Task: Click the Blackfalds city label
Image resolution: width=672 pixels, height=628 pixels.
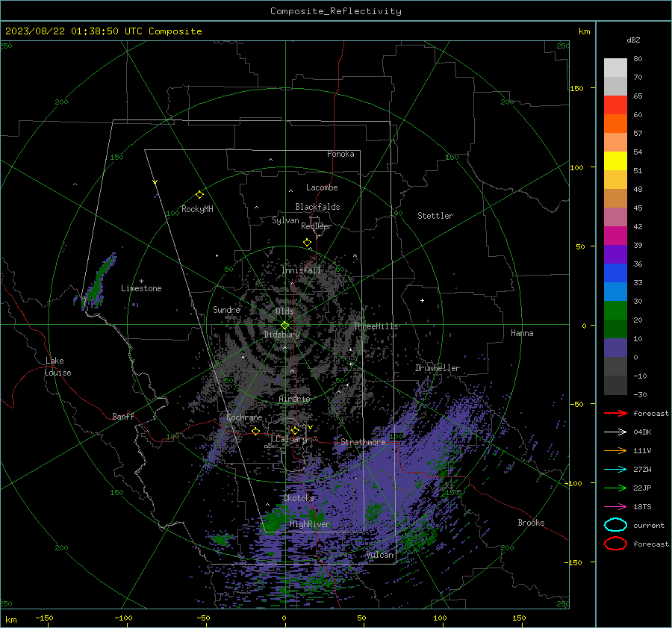Action: pos(317,207)
